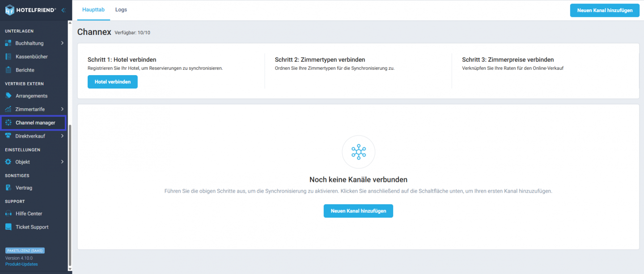Click the Vertrag document icon
The image size is (644, 274).
[x=8, y=188]
